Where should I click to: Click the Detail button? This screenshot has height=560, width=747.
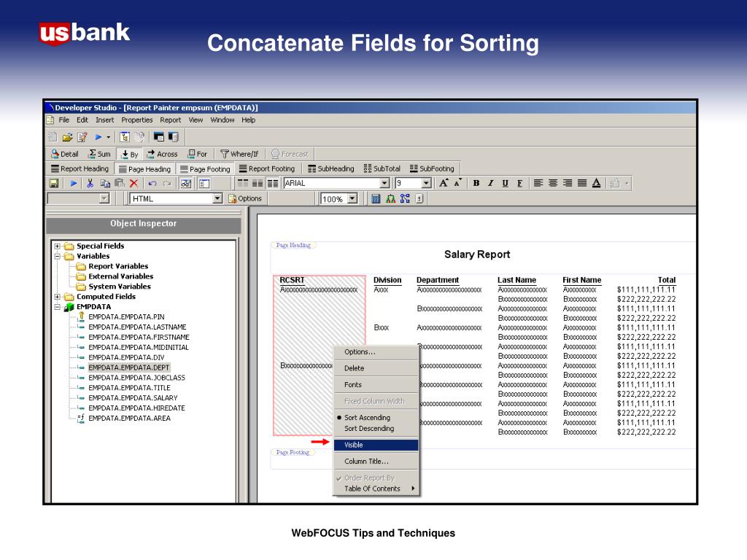click(x=65, y=155)
